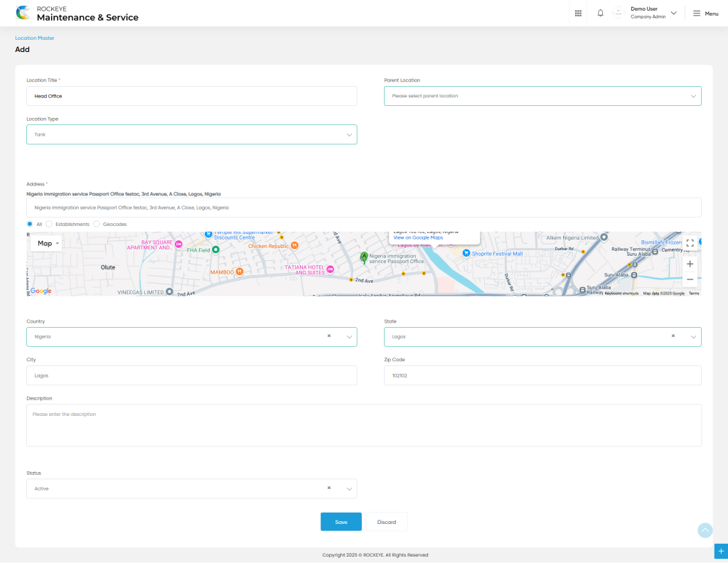Open the apps grid icon
This screenshot has width=728, height=563.
coord(578,13)
